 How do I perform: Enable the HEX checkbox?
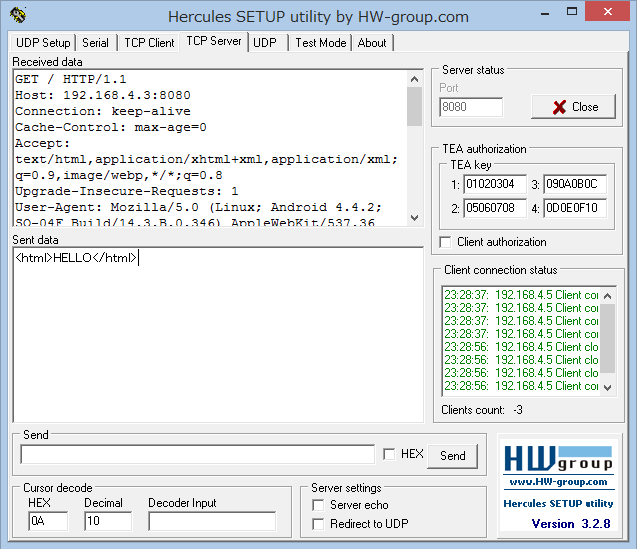(389, 454)
